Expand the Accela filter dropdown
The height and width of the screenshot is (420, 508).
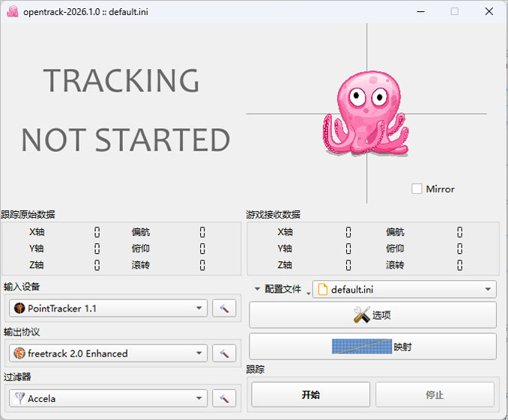pos(108,398)
